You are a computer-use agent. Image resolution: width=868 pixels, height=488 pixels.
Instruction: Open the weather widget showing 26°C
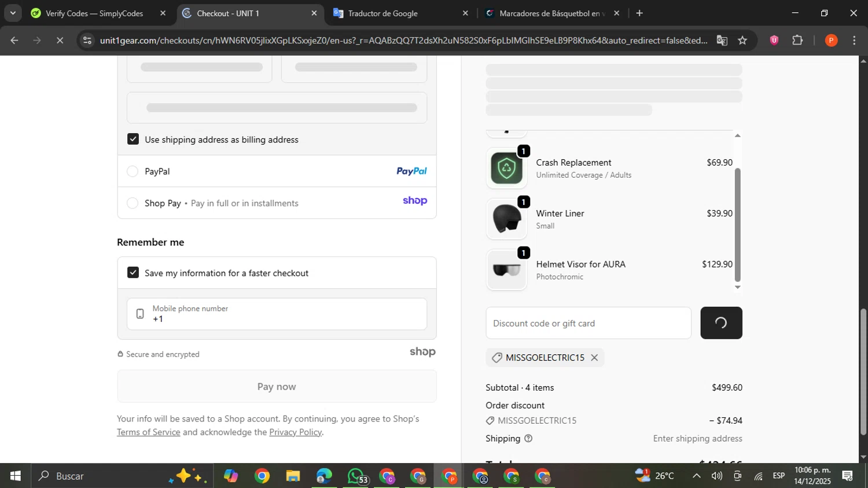(654, 476)
